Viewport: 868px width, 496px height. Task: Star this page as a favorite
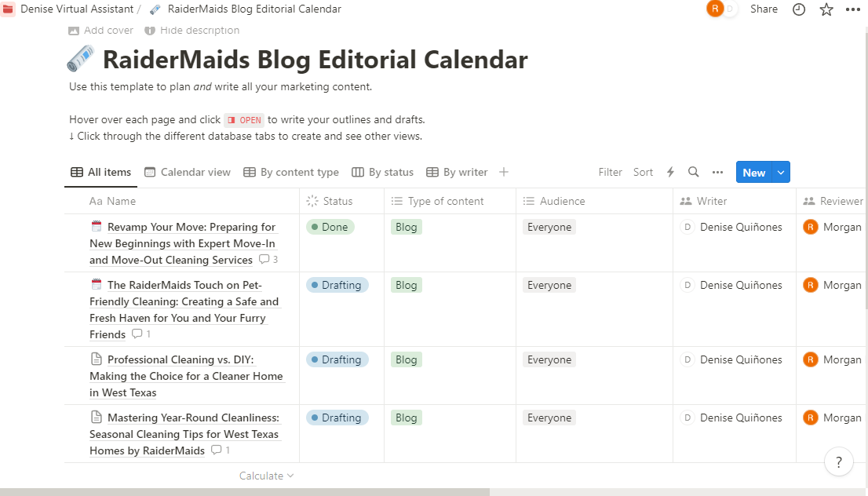click(826, 9)
